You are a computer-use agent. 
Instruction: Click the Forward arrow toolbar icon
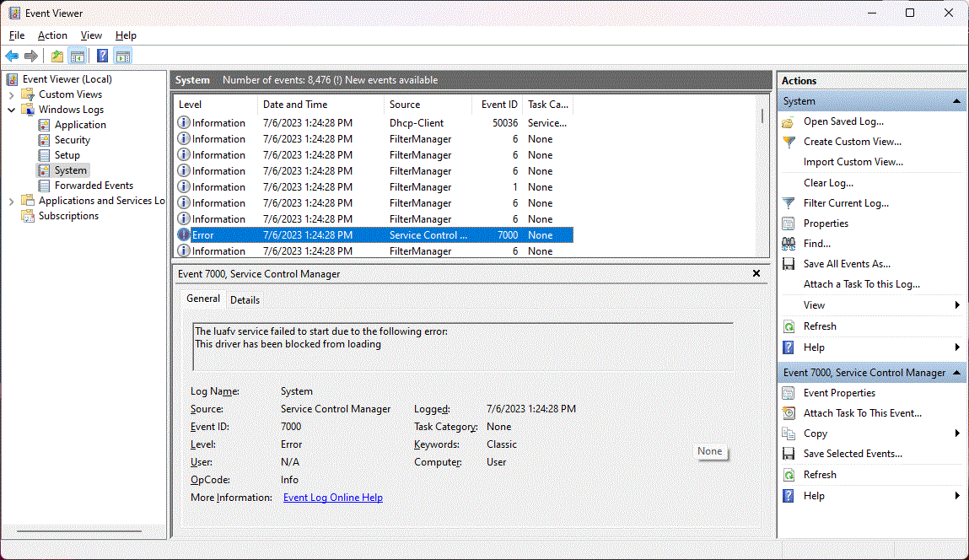[31, 57]
